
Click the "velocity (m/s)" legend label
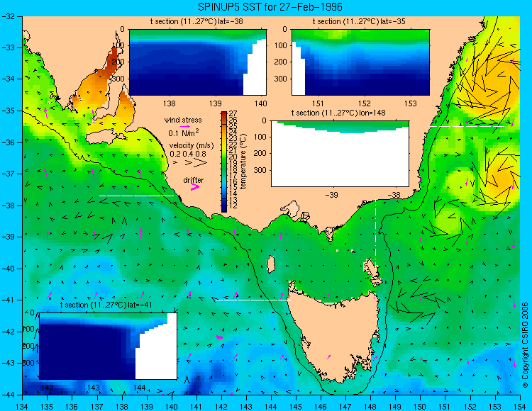tap(192, 146)
